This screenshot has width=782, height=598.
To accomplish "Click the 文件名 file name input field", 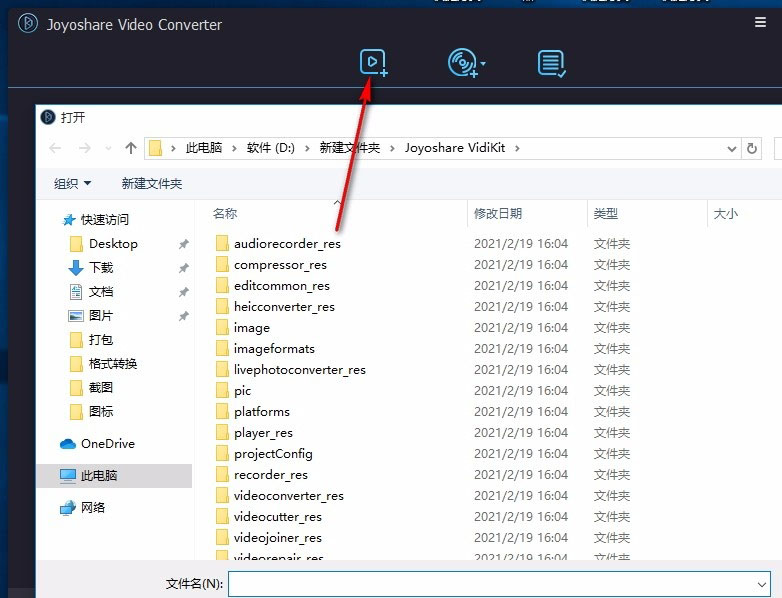I will [490, 583].
